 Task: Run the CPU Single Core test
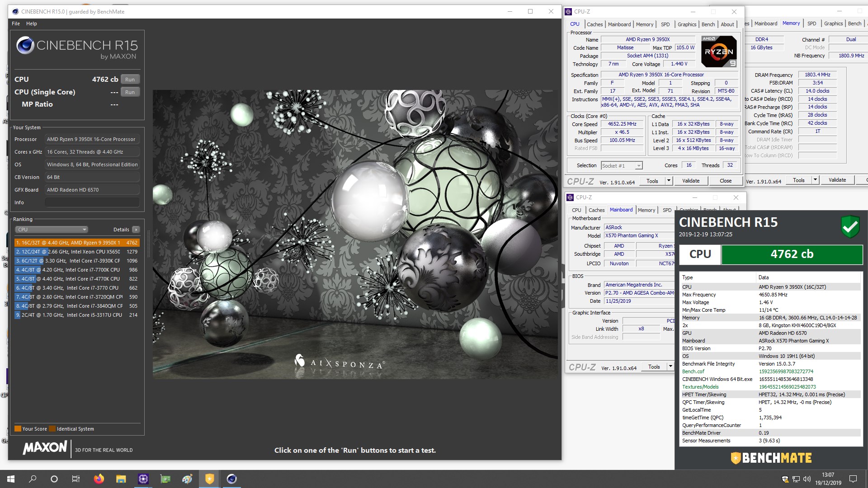[x=130, y=92]
